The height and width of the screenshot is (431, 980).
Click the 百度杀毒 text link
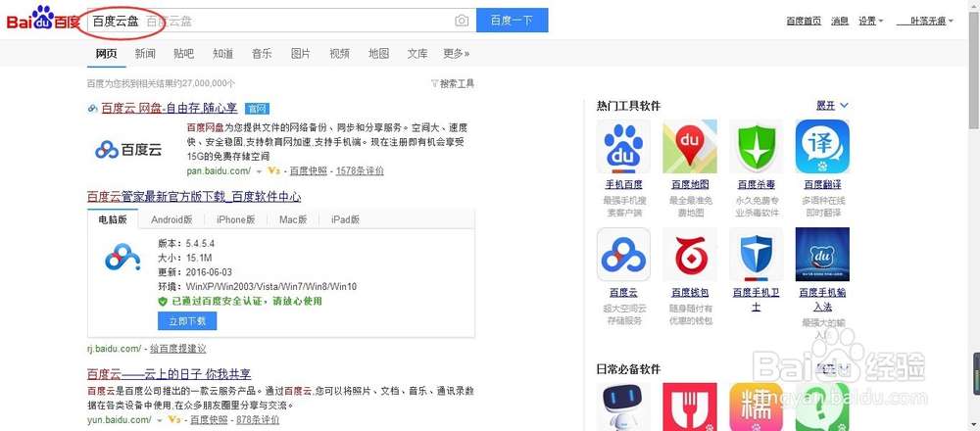pos(757,184)
